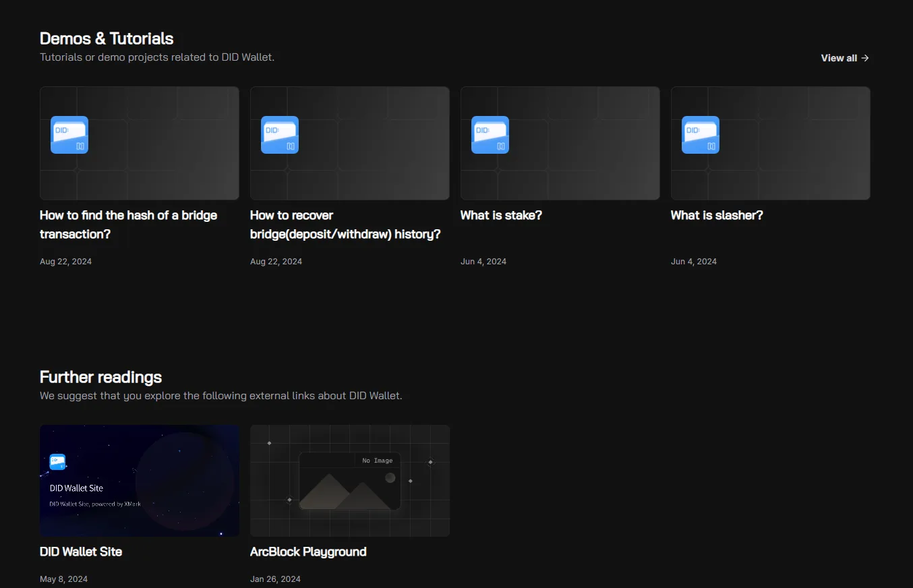Image resolution: width=913 pixels, height=588 pixels.
Task: Select the "What is slasher?" card thumbnail
Action: [771, 143]
